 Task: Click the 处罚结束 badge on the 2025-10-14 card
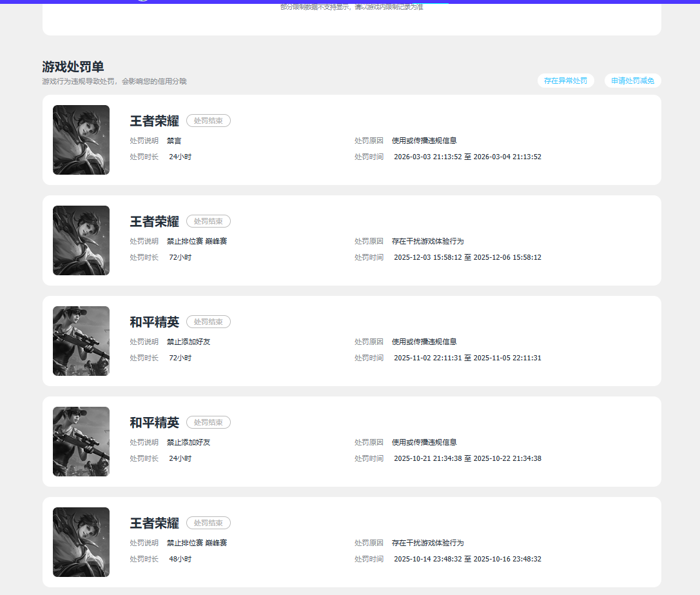point(208,523)
